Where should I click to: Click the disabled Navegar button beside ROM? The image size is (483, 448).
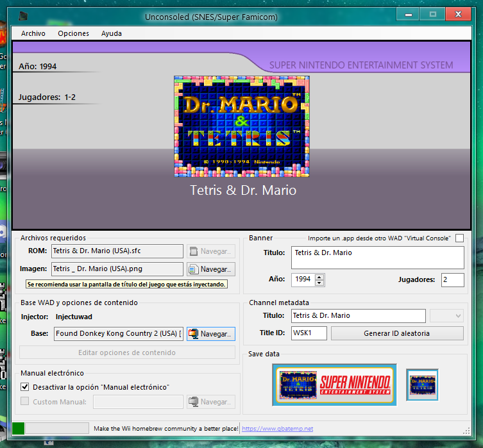(x=211, y=251)
